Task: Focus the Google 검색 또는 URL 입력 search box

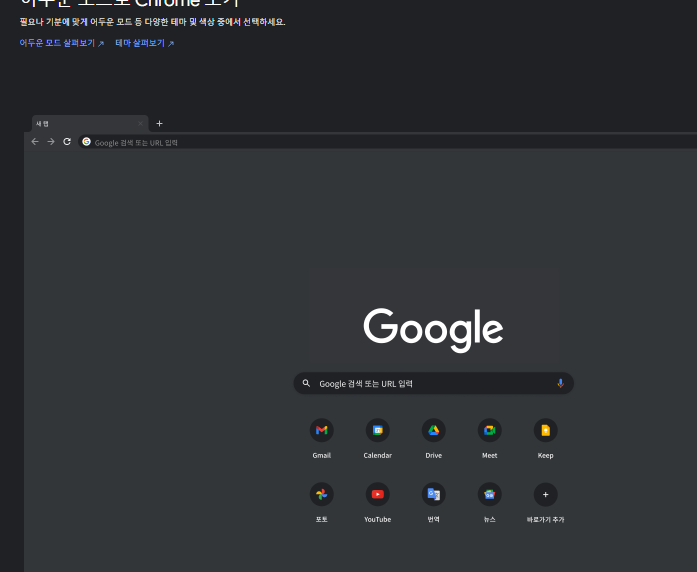Action: click(x=433, y=383)
